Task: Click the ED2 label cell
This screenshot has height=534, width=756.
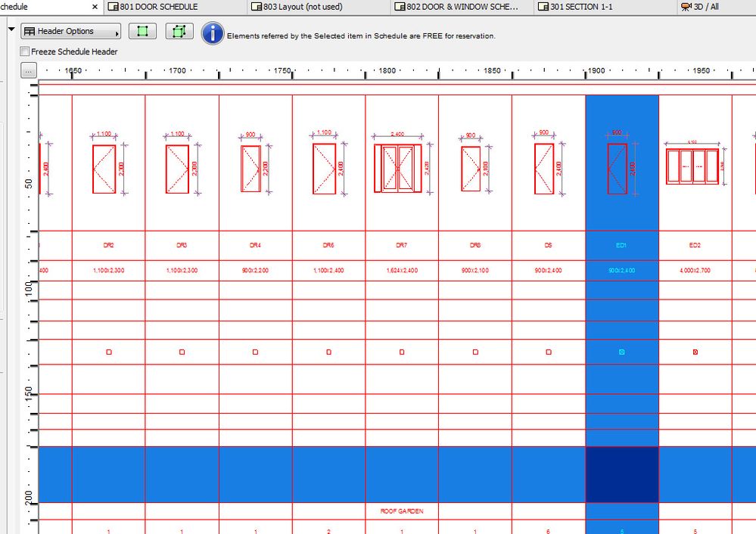Action: pos(695,245)
